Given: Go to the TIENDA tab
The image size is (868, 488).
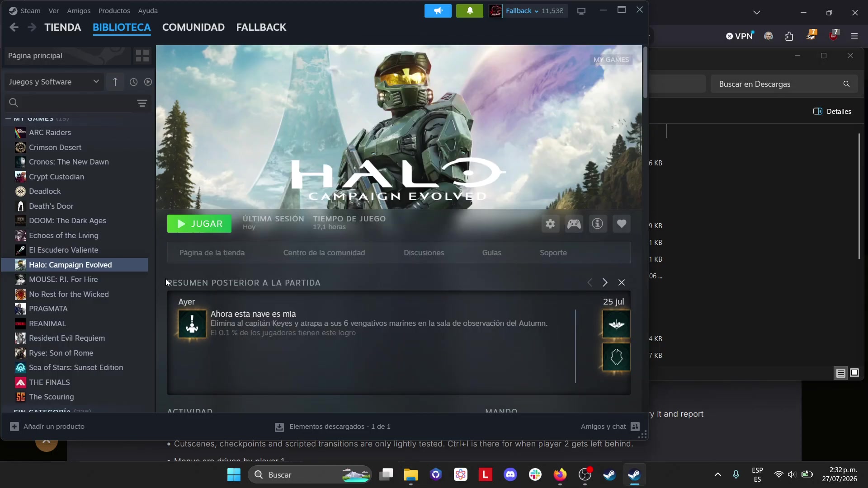Looking at the screenshot, I should click(62, 28).
